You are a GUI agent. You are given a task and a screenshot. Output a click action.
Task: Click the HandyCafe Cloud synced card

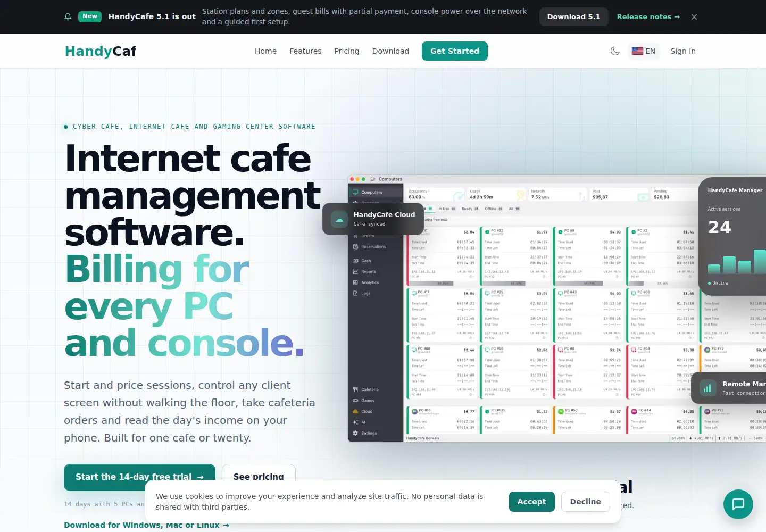[x=373, y=219]
